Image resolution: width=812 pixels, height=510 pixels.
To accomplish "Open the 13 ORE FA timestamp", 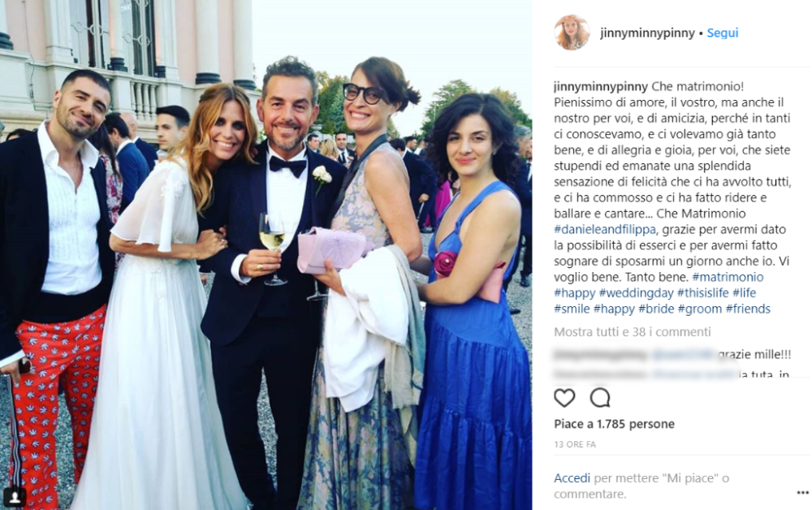I will (575, 444).
